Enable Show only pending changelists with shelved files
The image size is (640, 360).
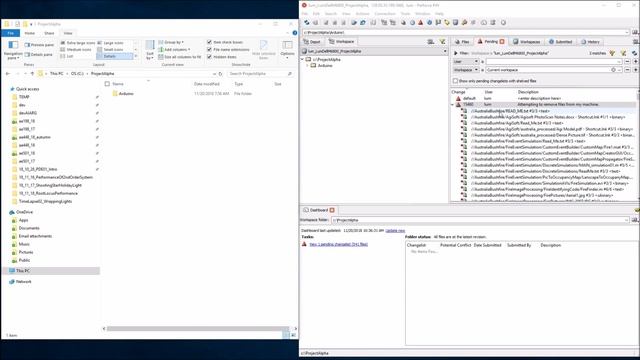(x=455, y=81)
